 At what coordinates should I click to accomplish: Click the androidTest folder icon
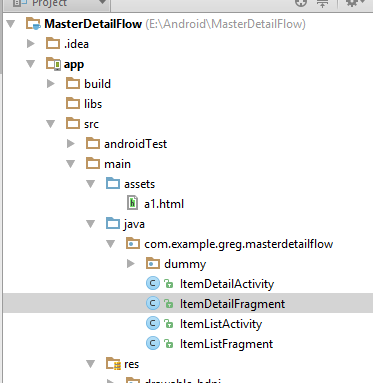(x=93, y=144)
